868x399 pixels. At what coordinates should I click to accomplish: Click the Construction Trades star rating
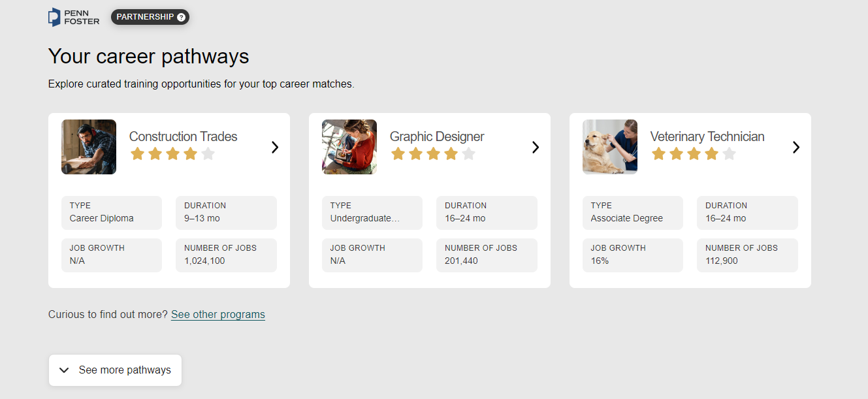tap(172, 154)
